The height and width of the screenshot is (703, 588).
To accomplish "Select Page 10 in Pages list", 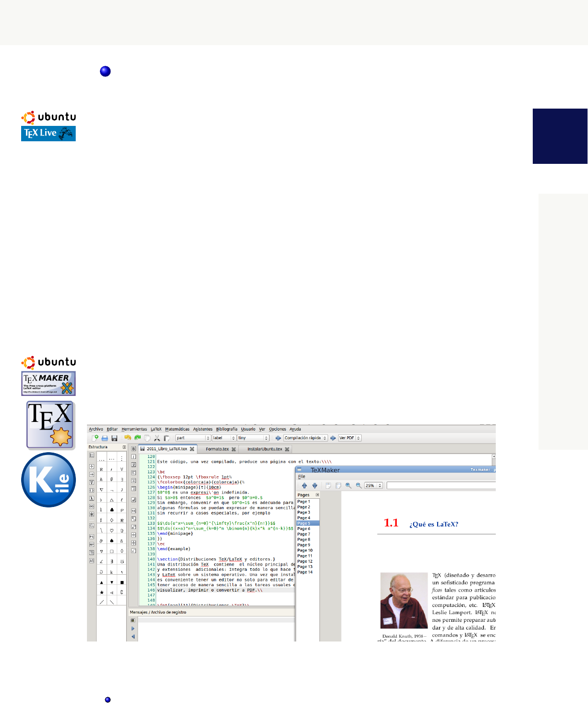I will click(308, 550).
